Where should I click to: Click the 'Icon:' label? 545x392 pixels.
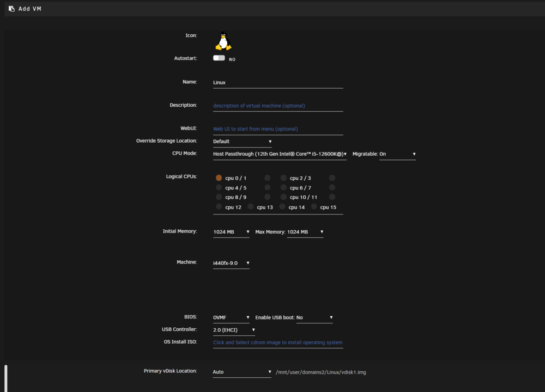(191, 35)
